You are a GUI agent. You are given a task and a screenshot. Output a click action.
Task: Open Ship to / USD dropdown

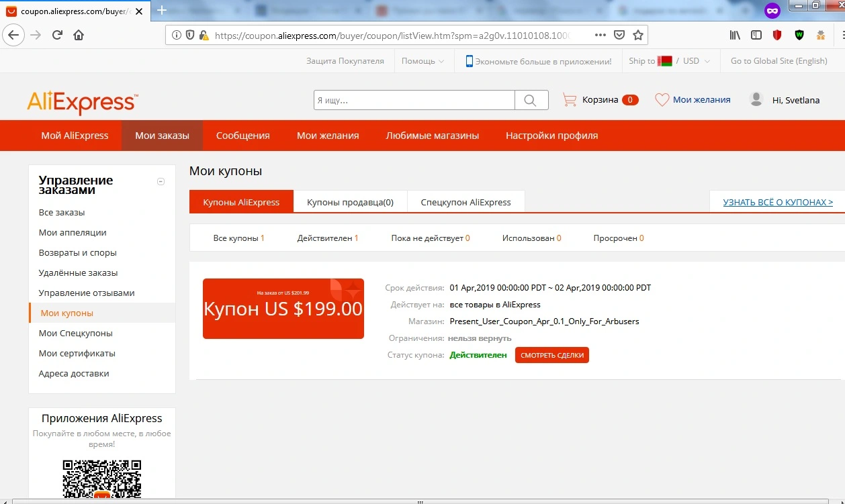coord(670,61)
